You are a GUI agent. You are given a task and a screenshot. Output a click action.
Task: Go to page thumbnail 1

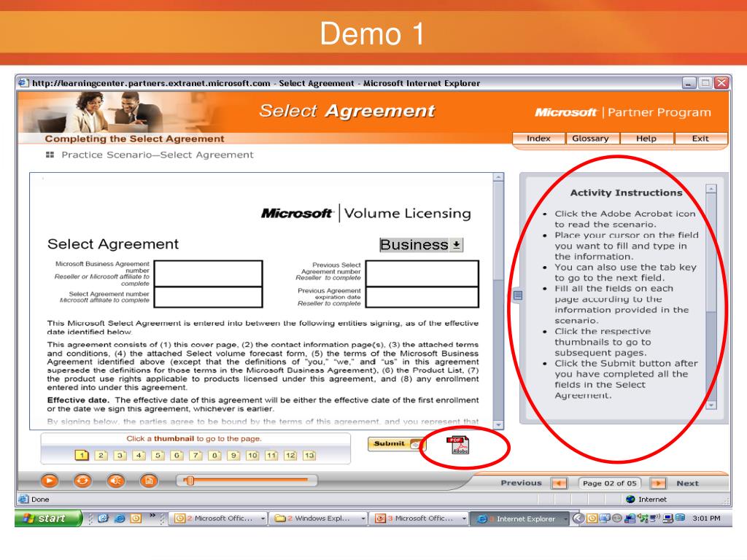(x=82, y=455)
